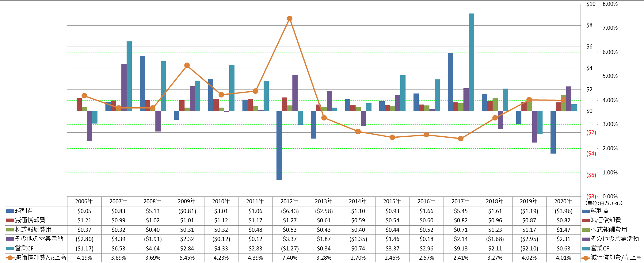Click the blue negative 純利益 bar for 2020
Viewport: 644px width, 263px height.
coord(553,132)
